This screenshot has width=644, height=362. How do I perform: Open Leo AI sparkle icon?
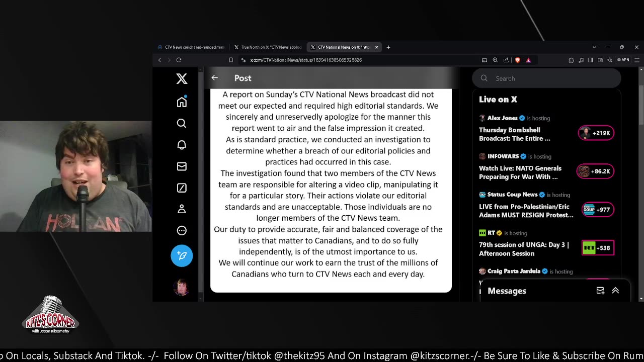pos(610,60)
